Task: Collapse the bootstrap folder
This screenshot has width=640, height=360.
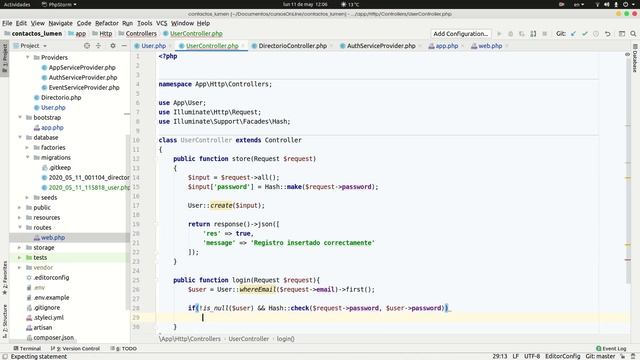Action: [x=20, y=118]
